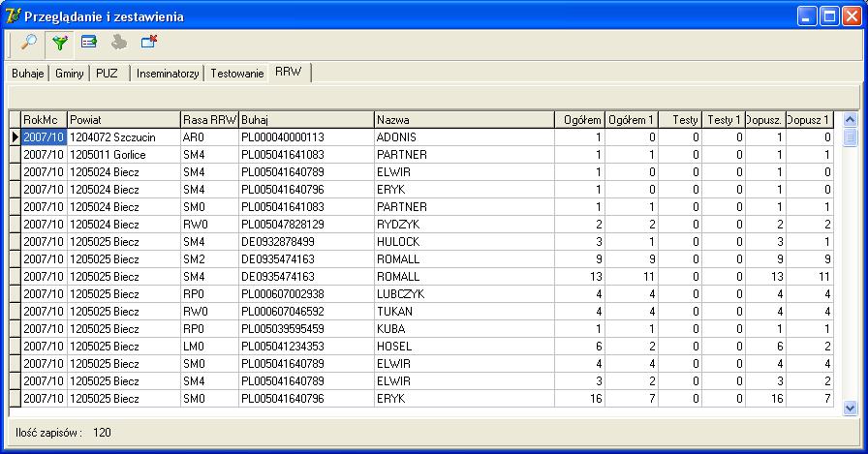Click the Ogółem column header
Image resolution: width=868 pixels, height=454 pixels.
click(579, 120)
